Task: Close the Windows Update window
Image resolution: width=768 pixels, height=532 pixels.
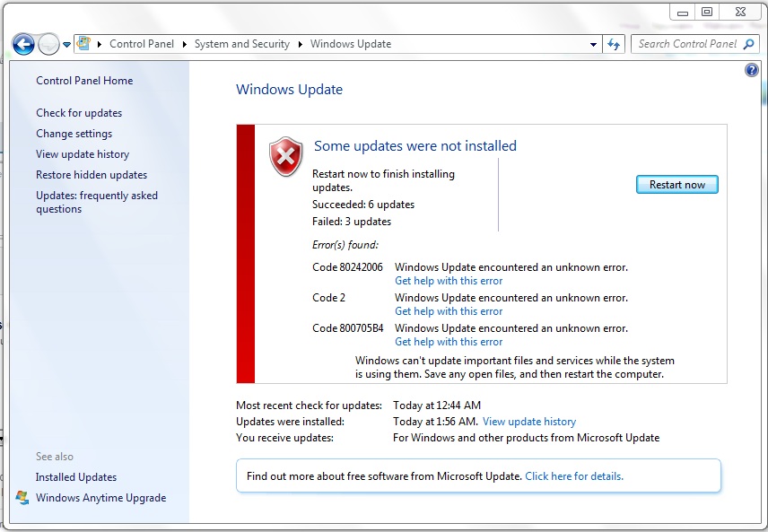Action: (x=740, y=13)
